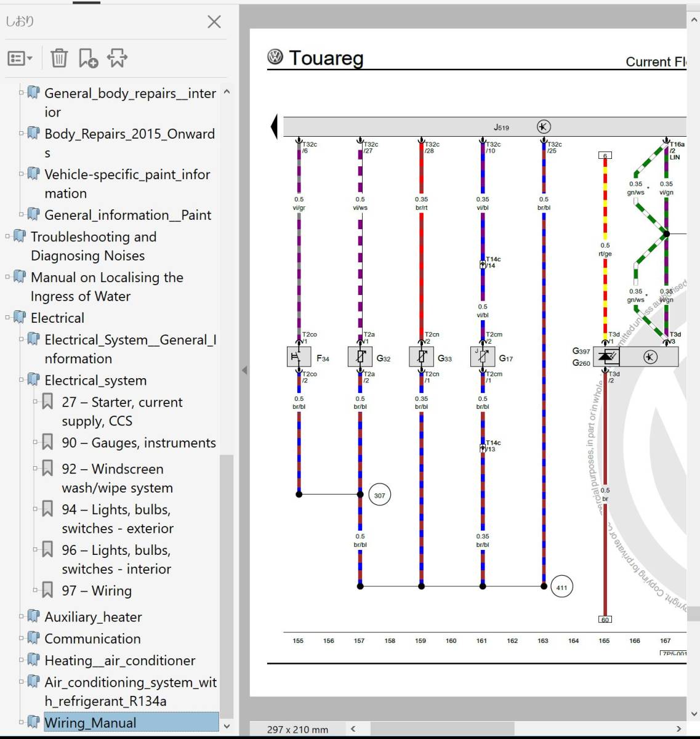This screenshot has width=700, height=739.
Task: Open Heating__air_conditioner bookmark
Action: [119, 661]
